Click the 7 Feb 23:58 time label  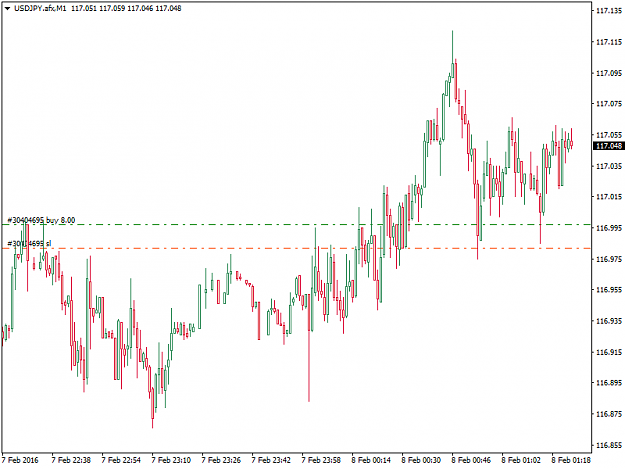click(x=321, y=460)
